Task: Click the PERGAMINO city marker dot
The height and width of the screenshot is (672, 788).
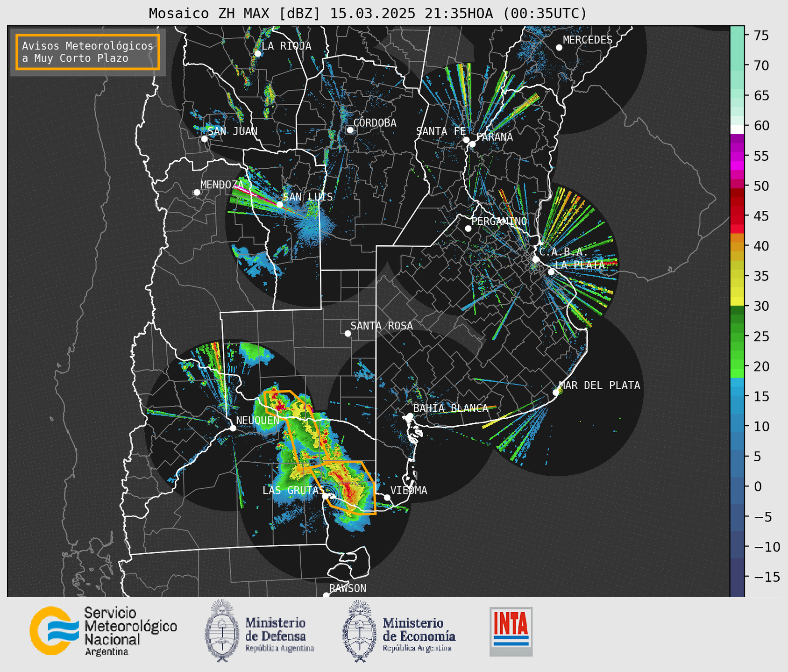Action: point(468,229)
